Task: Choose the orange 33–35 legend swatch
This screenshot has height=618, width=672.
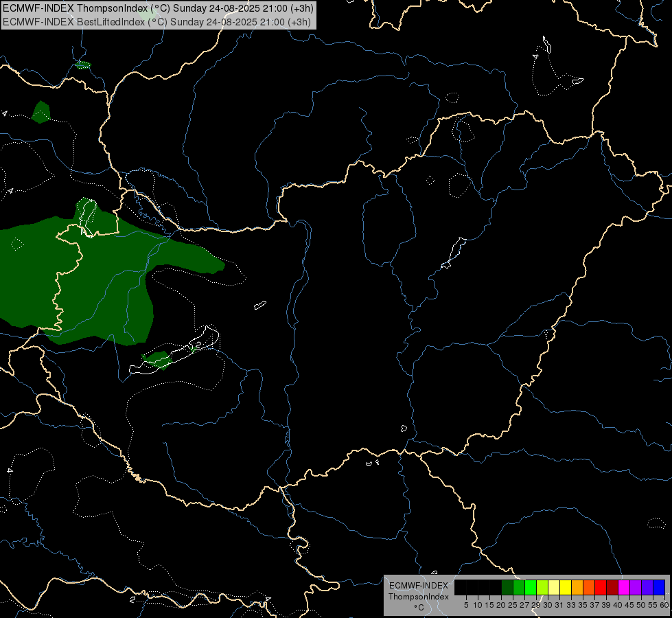Action: pyautogui.click(x=577, y=587)
